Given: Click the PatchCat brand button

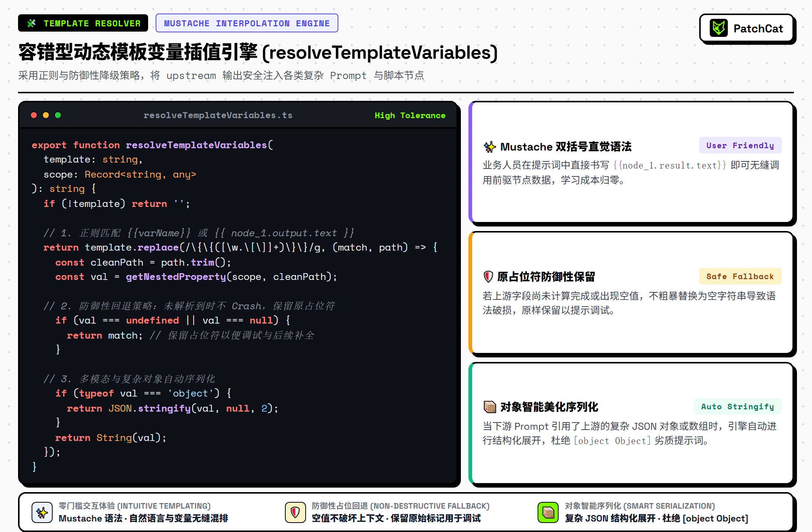Looking at the screenshot, I should (746, 28).
